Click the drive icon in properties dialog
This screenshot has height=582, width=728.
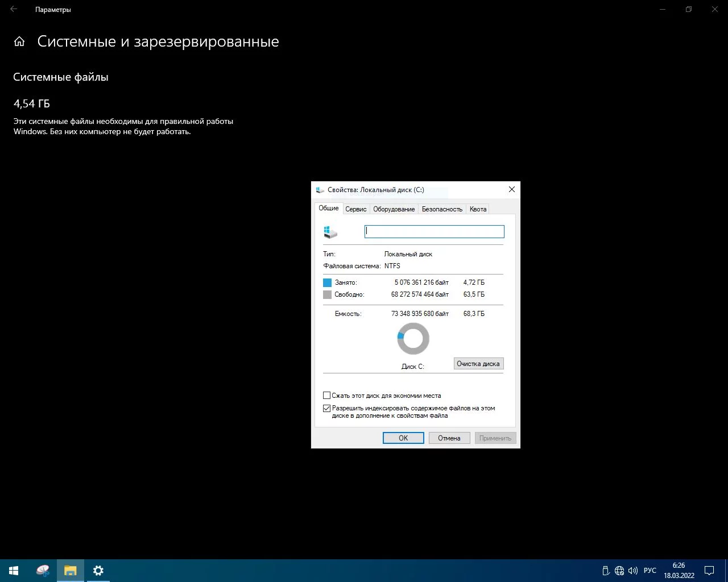(330, 231)
